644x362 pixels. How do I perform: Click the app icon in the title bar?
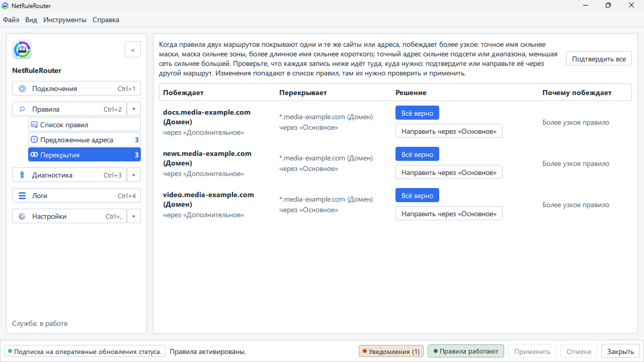(x=6, y=6)
